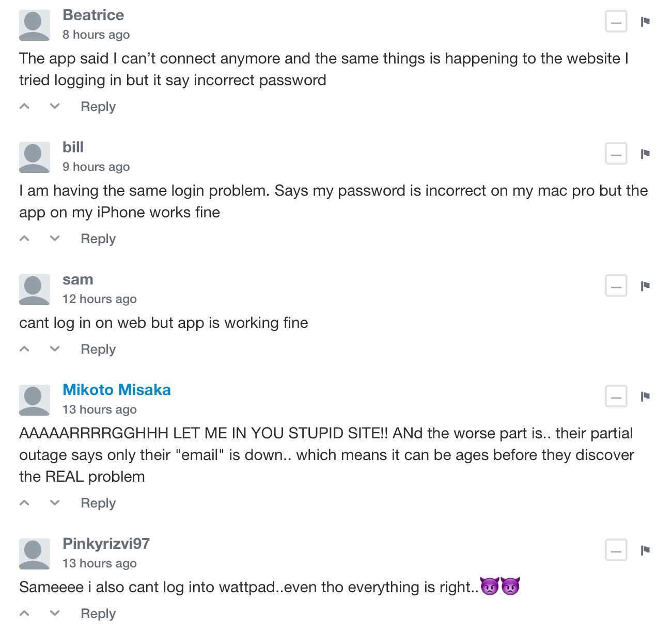The height and width of the screenshot is (633, 672).
Task: Flag bill's comment
Action: pyautogui.click(x=645, y=154)
